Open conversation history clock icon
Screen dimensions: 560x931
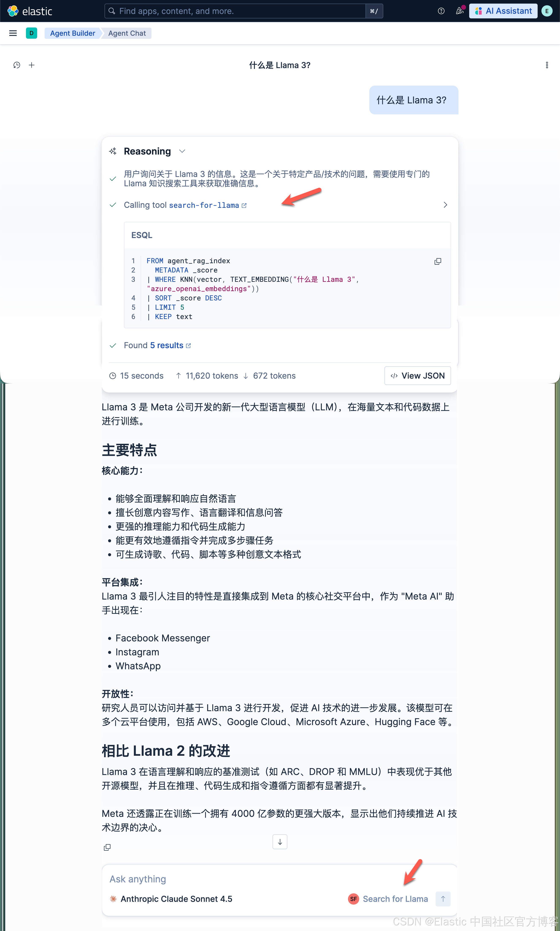tap(17, 65)
